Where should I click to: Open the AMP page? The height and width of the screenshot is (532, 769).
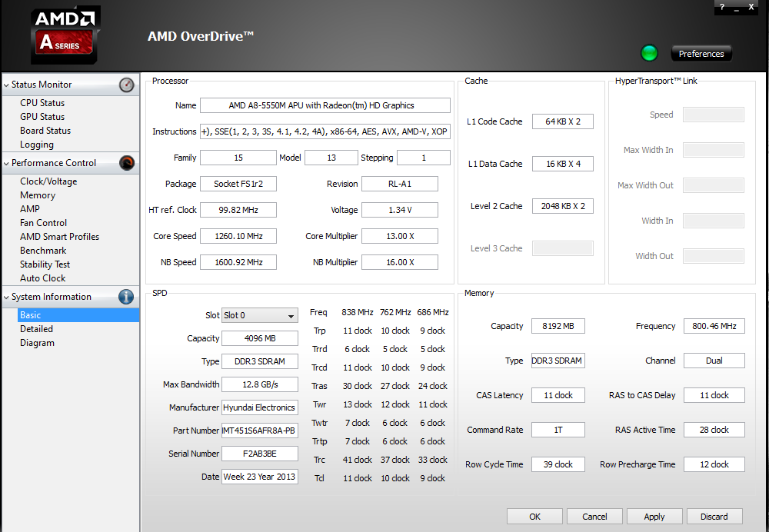point(30,209)
